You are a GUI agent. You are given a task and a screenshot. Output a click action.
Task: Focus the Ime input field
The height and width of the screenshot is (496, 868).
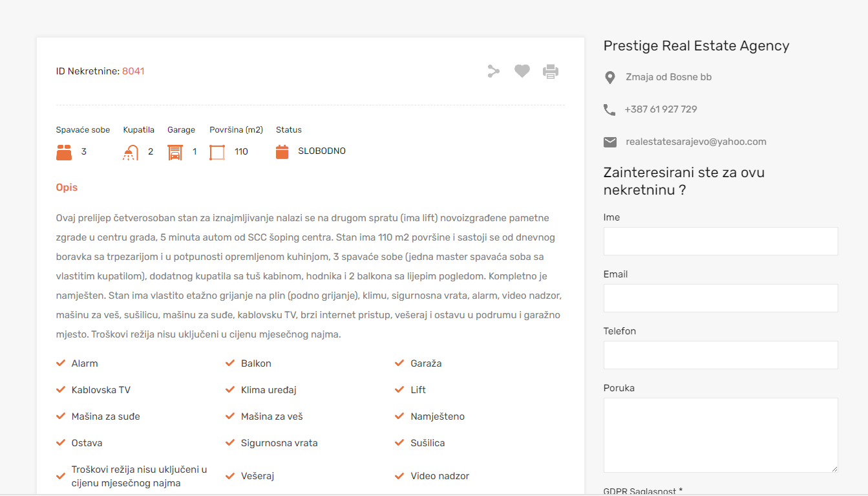721,241
